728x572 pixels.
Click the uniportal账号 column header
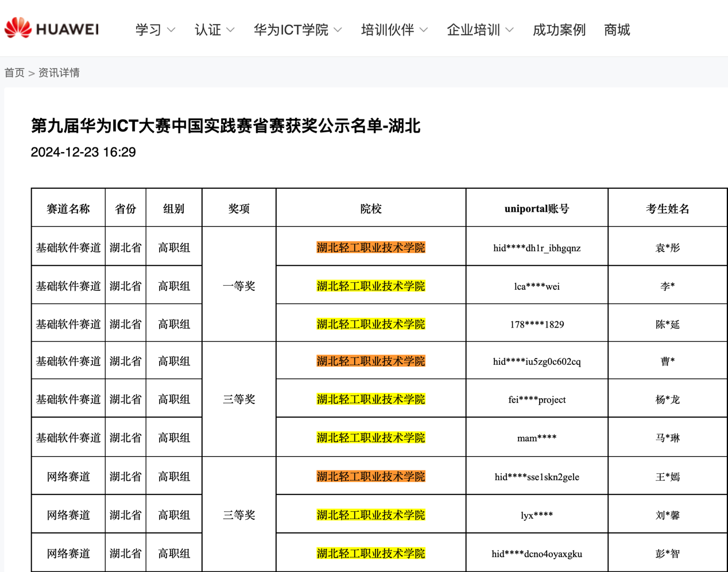tap(536, 209)
